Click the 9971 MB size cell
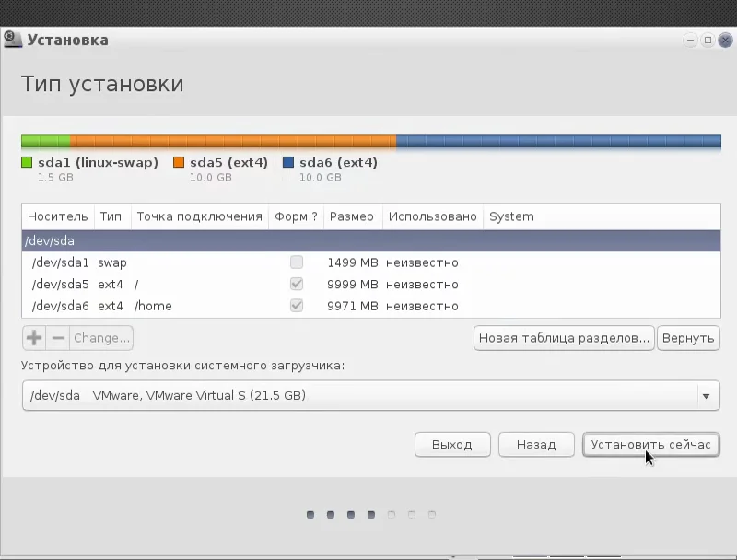The height and width of the screenshot is (560, 737). click(353, 306)
